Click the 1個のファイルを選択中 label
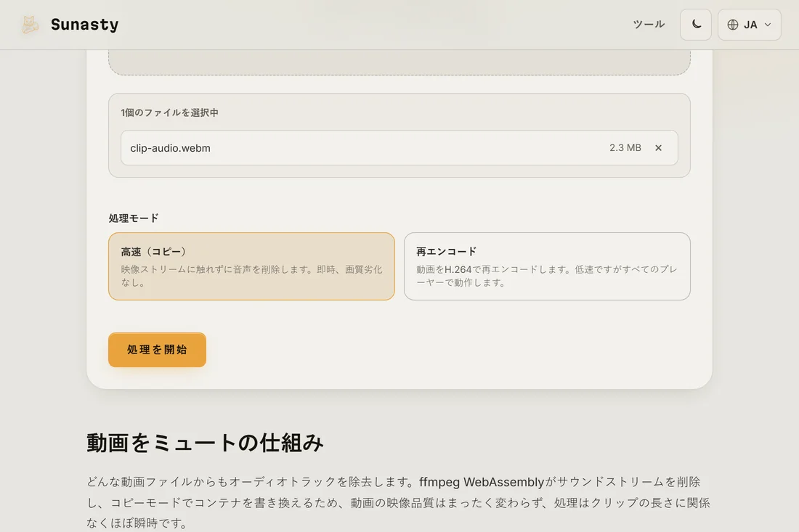Screen dimensions: 799x532 (x=170, y=112)
